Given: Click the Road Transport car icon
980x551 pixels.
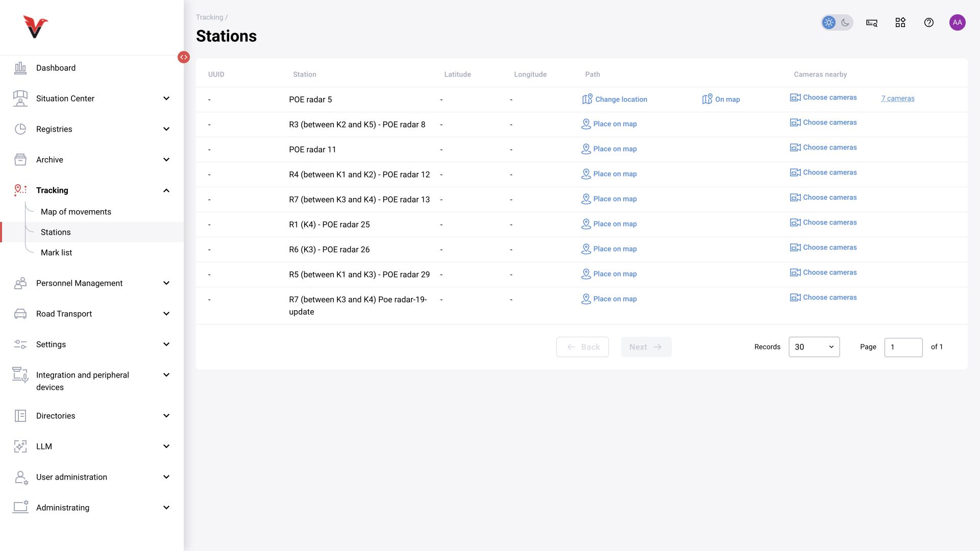Looking at the screenshot, I should pos(20,314).
